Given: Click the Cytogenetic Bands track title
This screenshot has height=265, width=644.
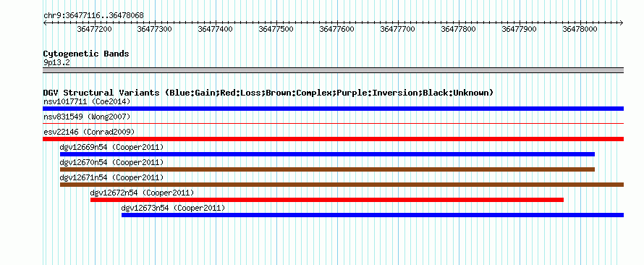Looking at the screenshot, I should tap(86, 54).
